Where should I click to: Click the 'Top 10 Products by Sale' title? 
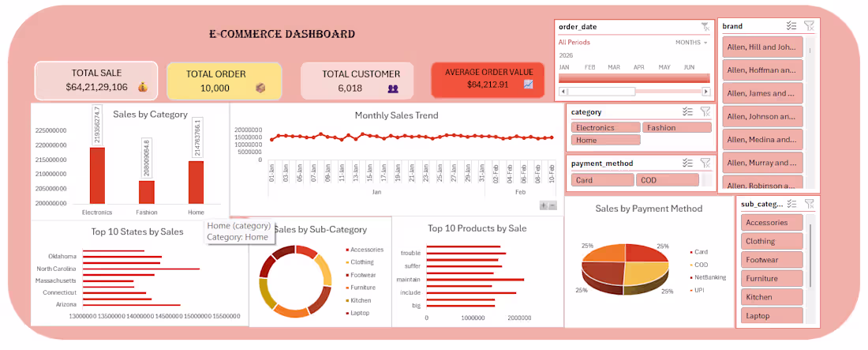477,228
